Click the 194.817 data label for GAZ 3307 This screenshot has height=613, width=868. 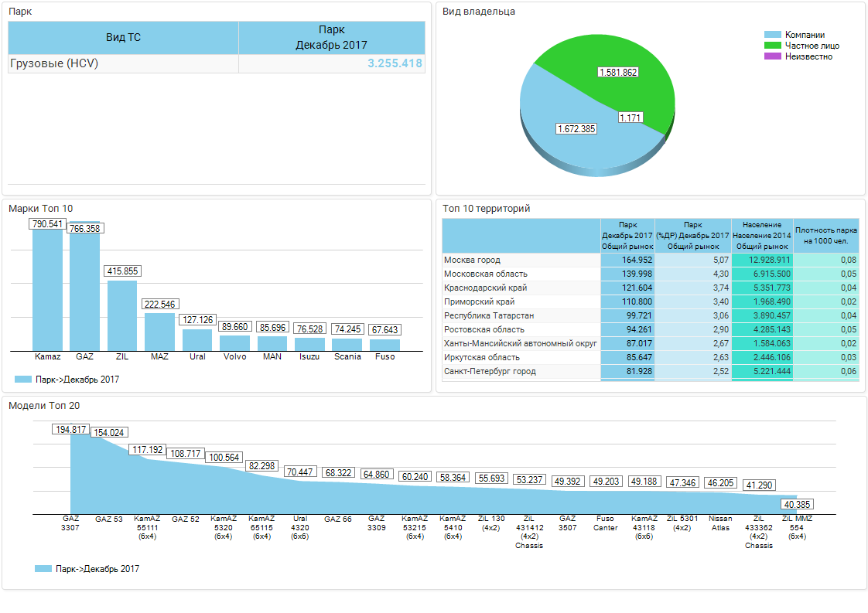point(70,429)
